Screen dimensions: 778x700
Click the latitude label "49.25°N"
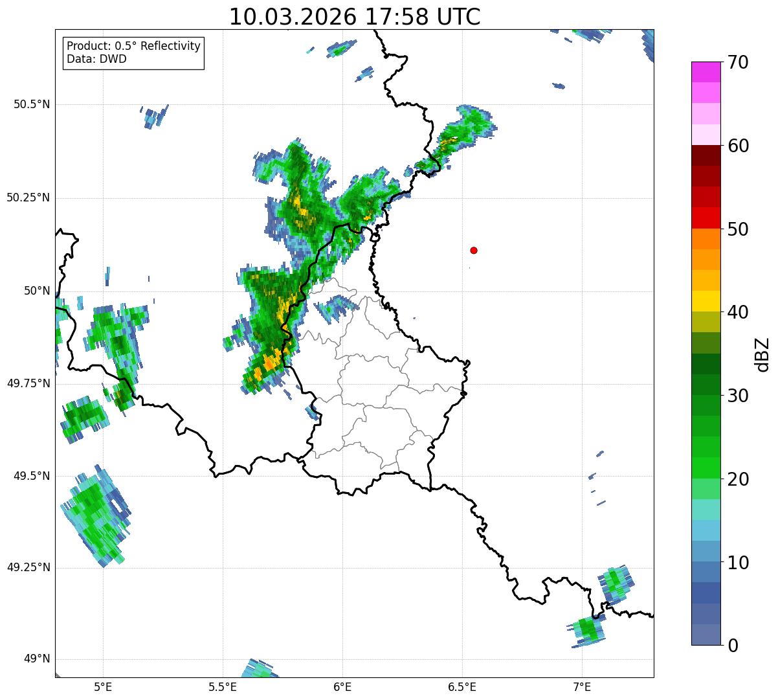(28, 568)
